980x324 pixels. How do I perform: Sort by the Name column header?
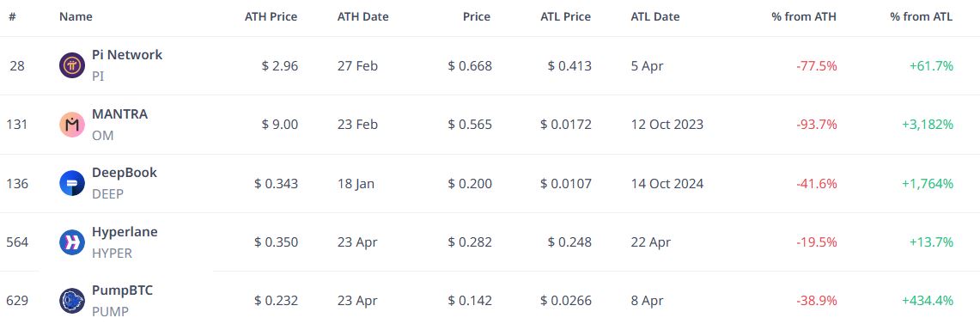(x=76, y=17)
